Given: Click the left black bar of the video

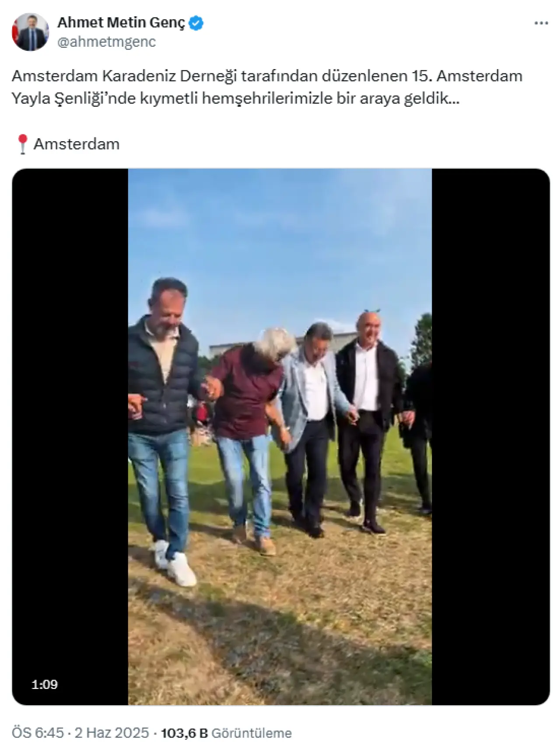Looking at the screenshot, I should 70,436.
